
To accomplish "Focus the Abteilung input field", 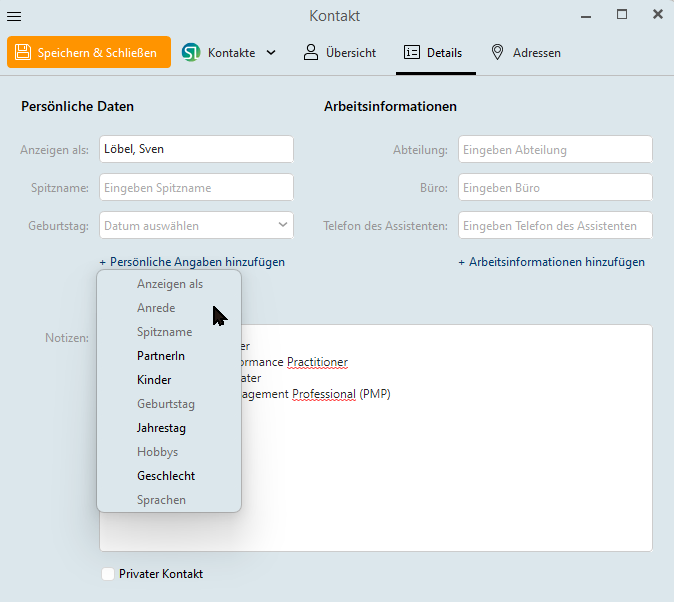I will (555, 149).
